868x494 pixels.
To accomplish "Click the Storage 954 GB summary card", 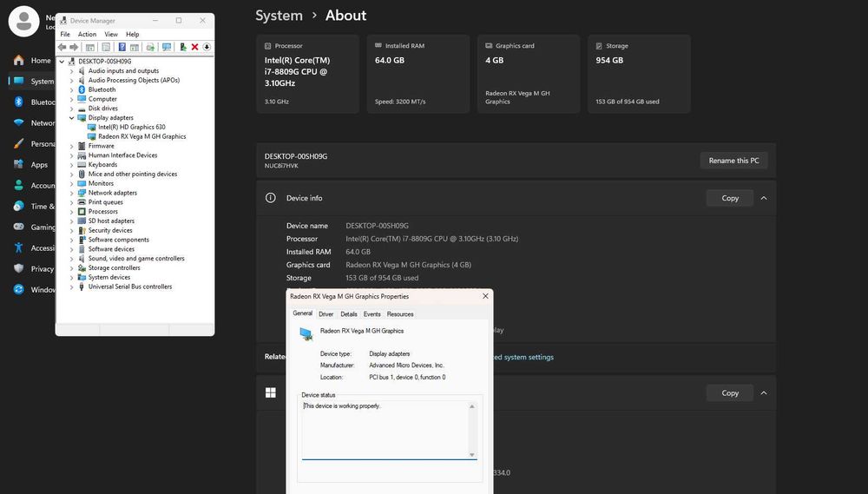I will tap(639, 74).
